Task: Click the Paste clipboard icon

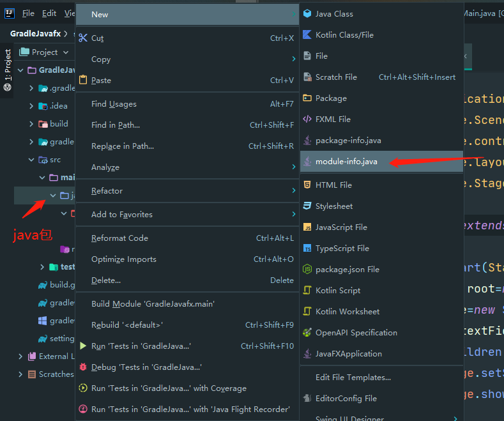Action: 83,80
